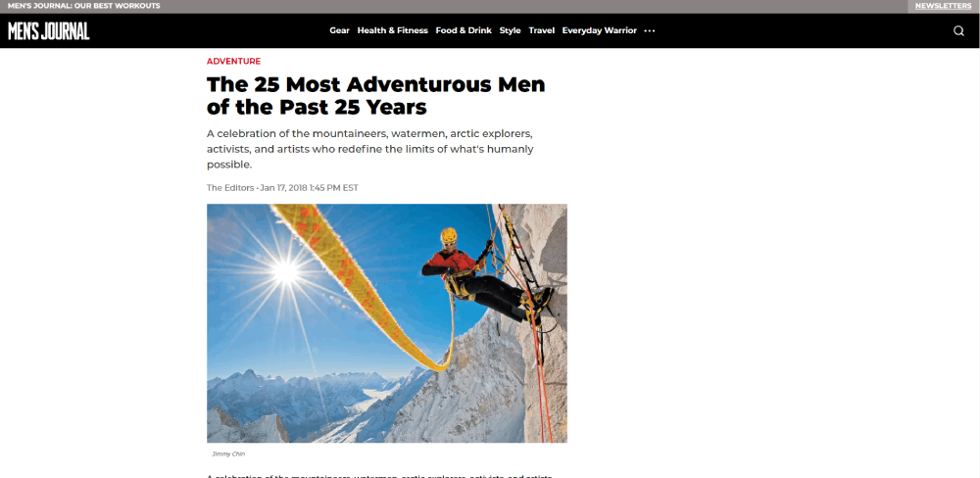Click the article subtitle description text
The height and width of the screenshot is (478, 980).
[x=370, y=149]
